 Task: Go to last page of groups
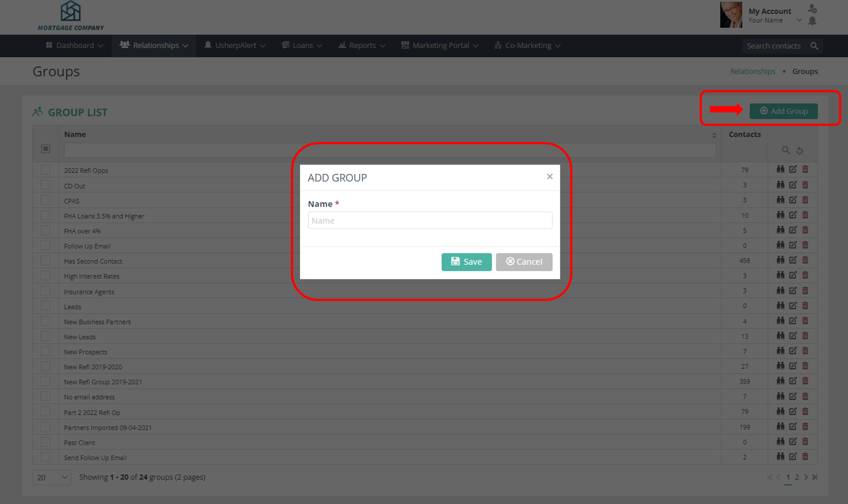pyautogui.click(x=815, y=477)
